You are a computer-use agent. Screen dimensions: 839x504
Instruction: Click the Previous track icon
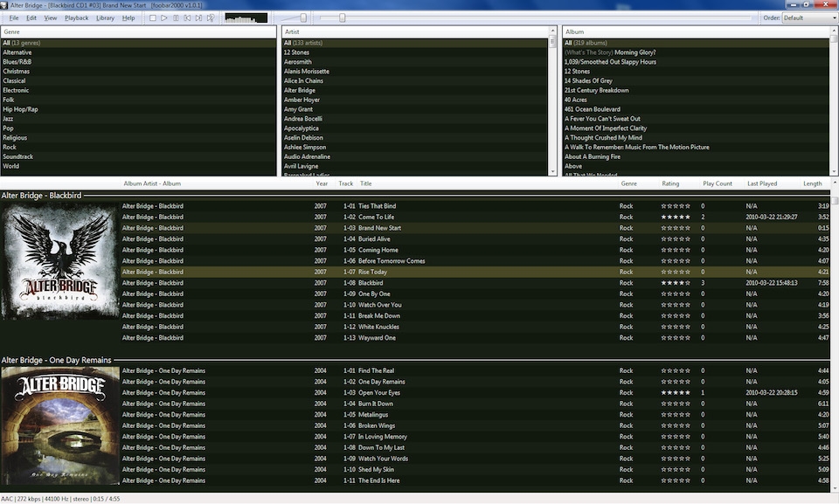coord(190,17)
